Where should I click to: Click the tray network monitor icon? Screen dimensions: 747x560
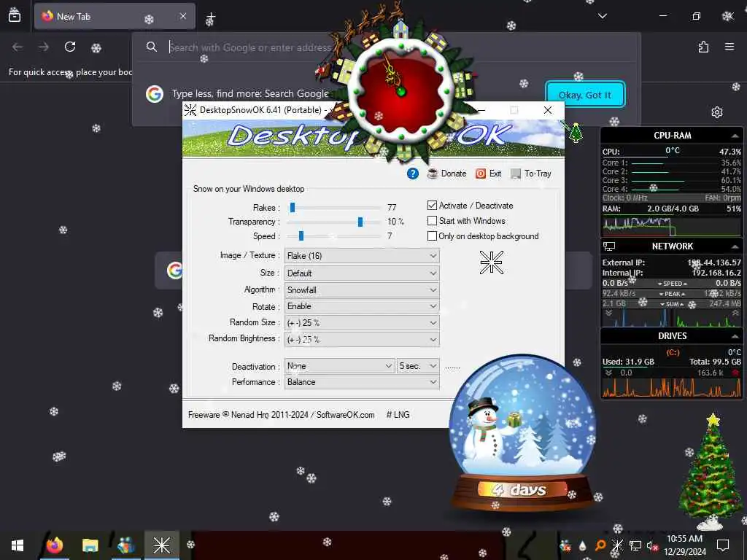[635, 545]
